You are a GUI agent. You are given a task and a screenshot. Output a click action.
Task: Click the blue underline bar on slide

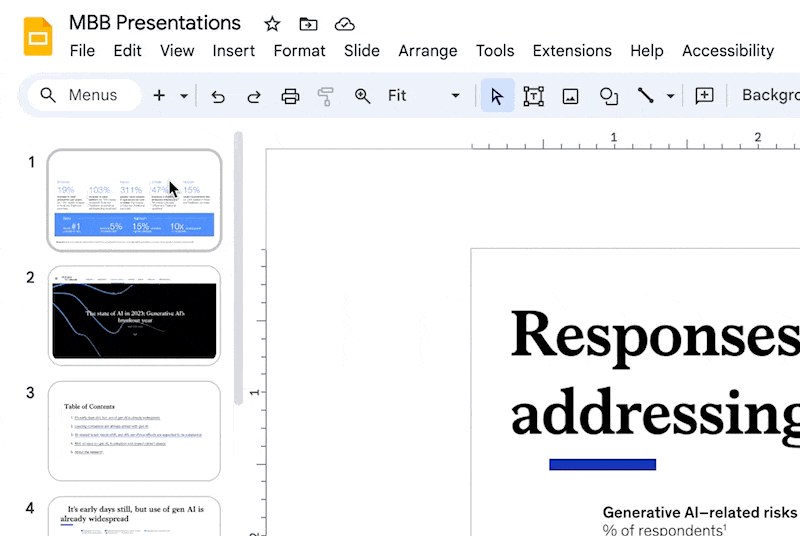[x=603, y=465]
